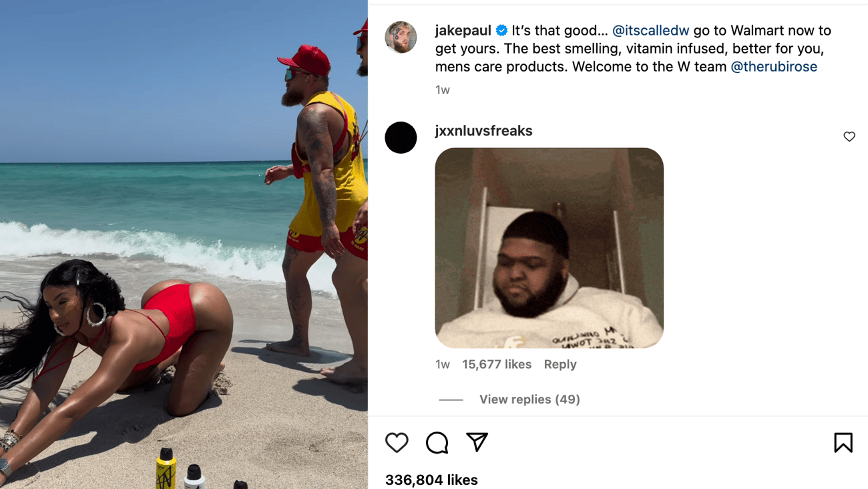Click the 1w timestamp under the caption

pos(442,90)
